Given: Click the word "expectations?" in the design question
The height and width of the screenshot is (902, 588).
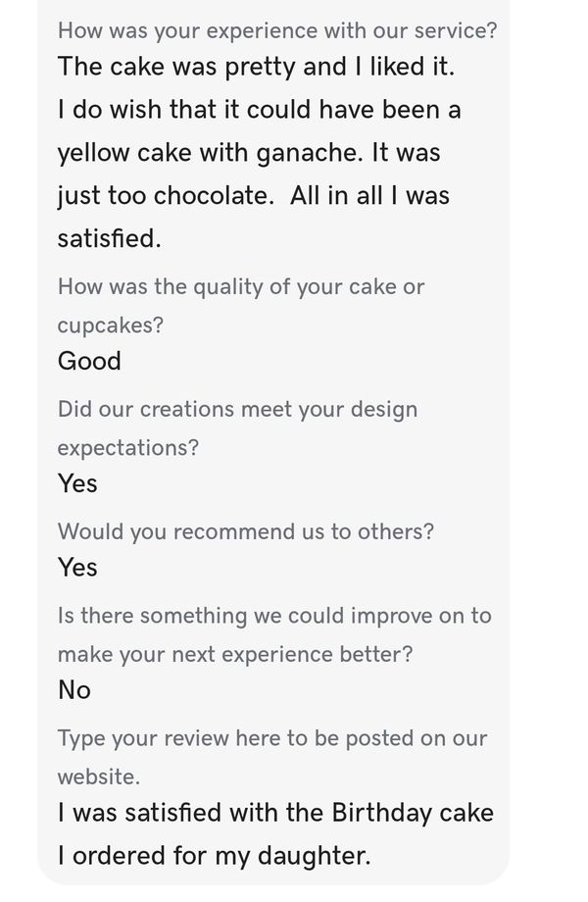Looking at the screenshot, I should [127, 447].
